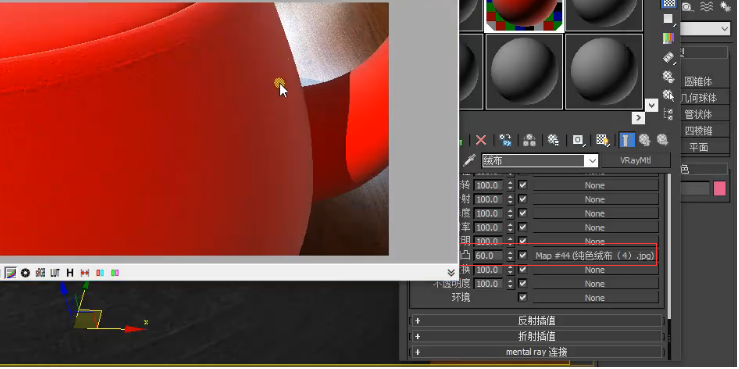Click the Put to Library icon
739x369 pixels.
[553, 140]
